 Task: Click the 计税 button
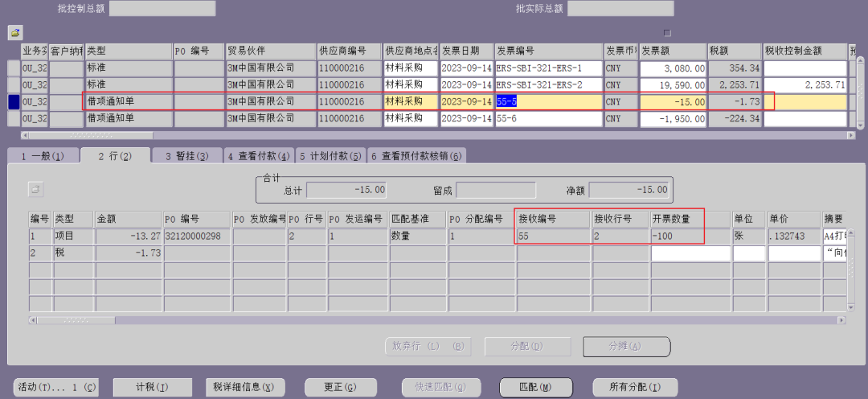(153, 387)
